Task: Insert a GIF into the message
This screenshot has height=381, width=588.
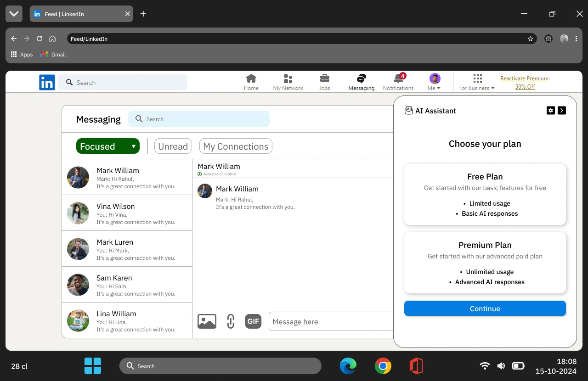Action: (x=253, y=321)
